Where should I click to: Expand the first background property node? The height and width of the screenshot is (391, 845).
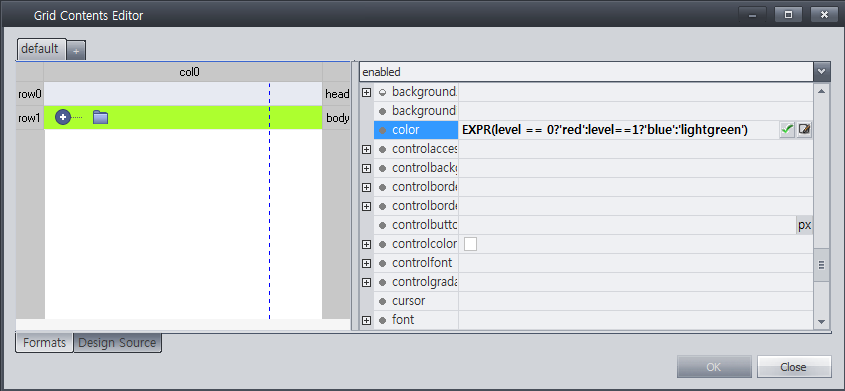pos(366,92)
